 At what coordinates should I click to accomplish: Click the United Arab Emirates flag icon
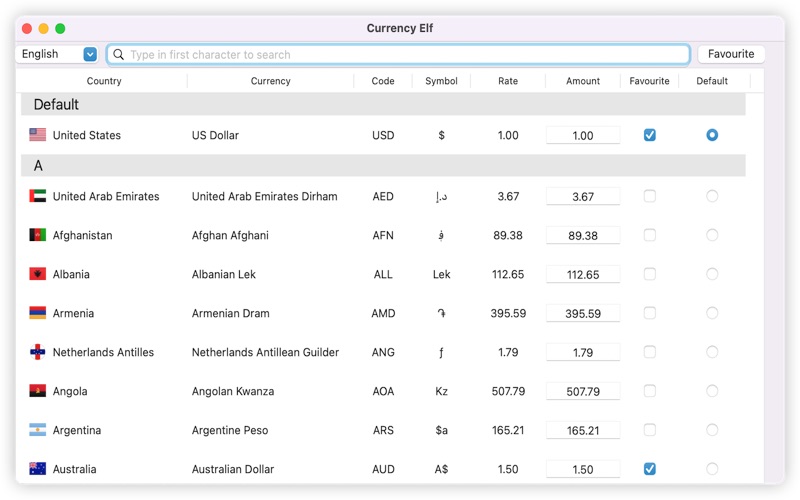tap(38, 196)
